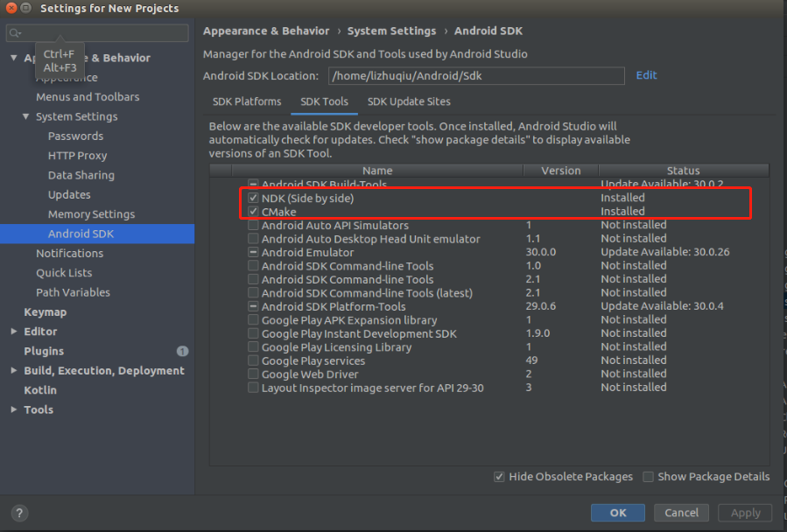
Task: Check Android Auto API Simulators
Action: pyautogui.click(x=253, y=225)
